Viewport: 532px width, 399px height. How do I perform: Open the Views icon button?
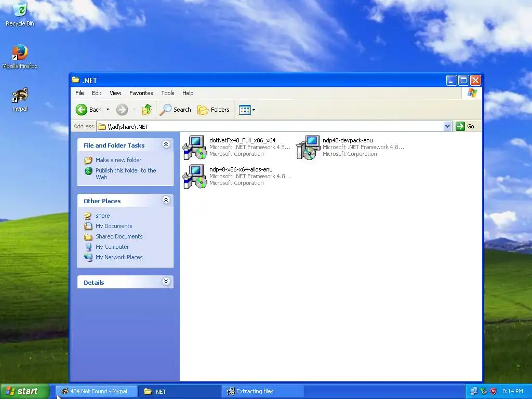pos(245,110)
